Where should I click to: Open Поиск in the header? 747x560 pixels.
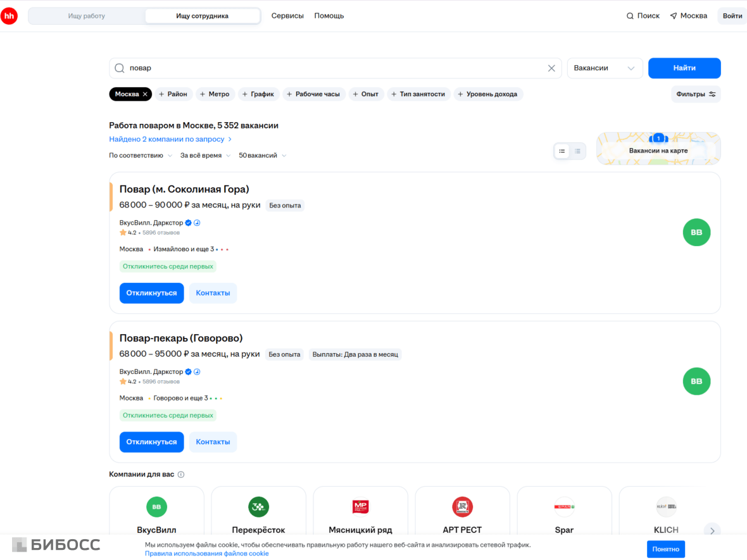coord(643,16)
